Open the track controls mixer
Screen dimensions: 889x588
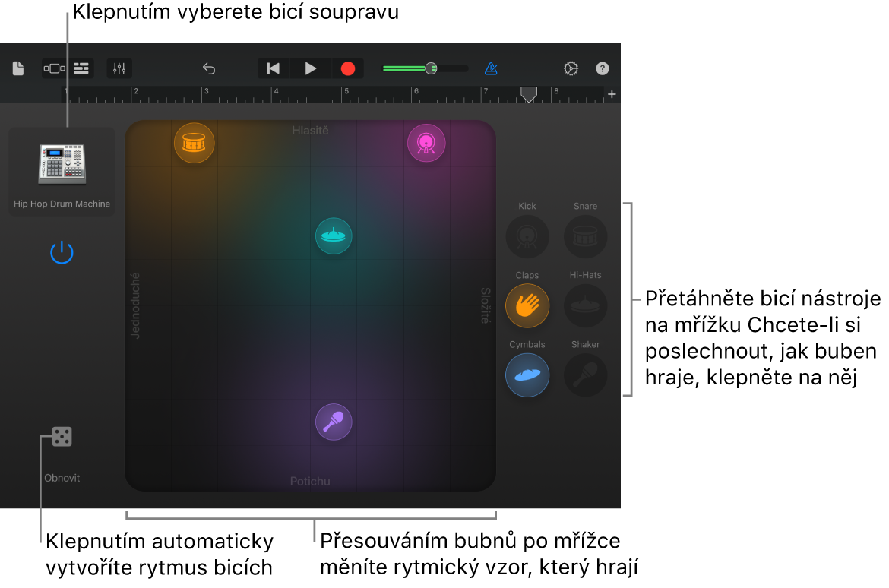(119, 68)
